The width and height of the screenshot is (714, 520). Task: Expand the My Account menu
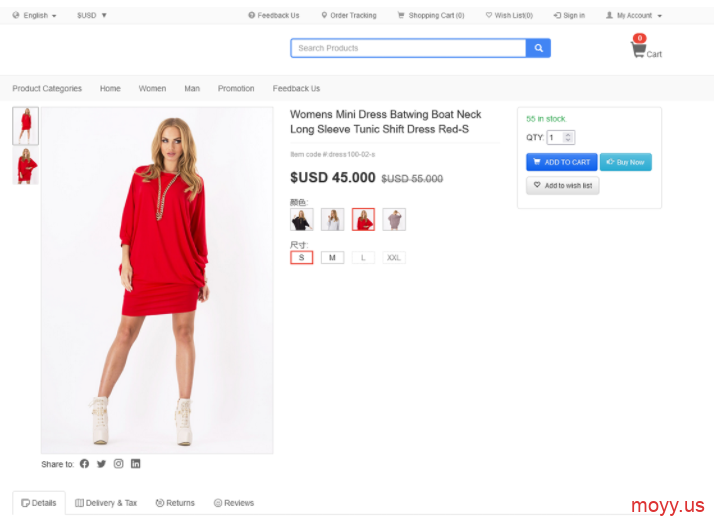[x=634, y=15]
